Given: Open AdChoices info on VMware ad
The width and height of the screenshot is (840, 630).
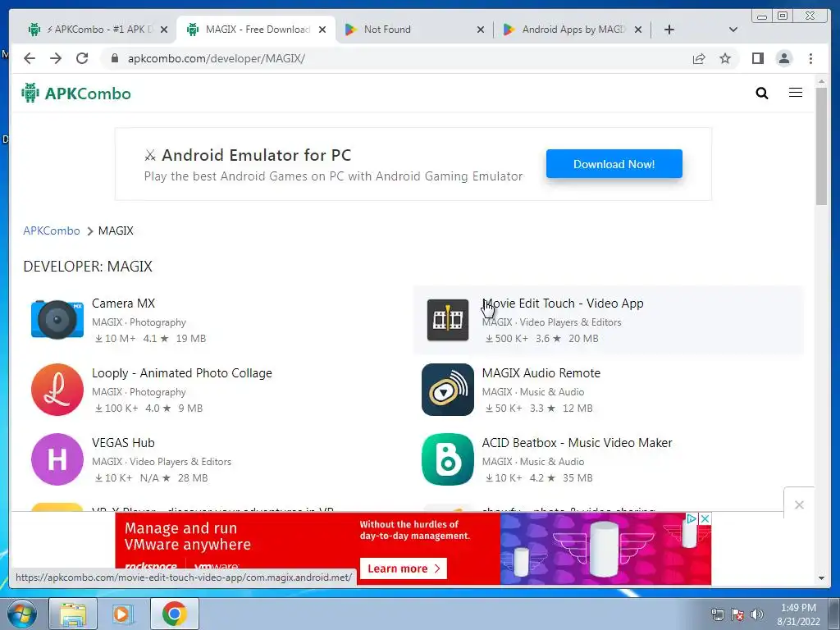Looking at the screenshot, I should click(692, 518).
